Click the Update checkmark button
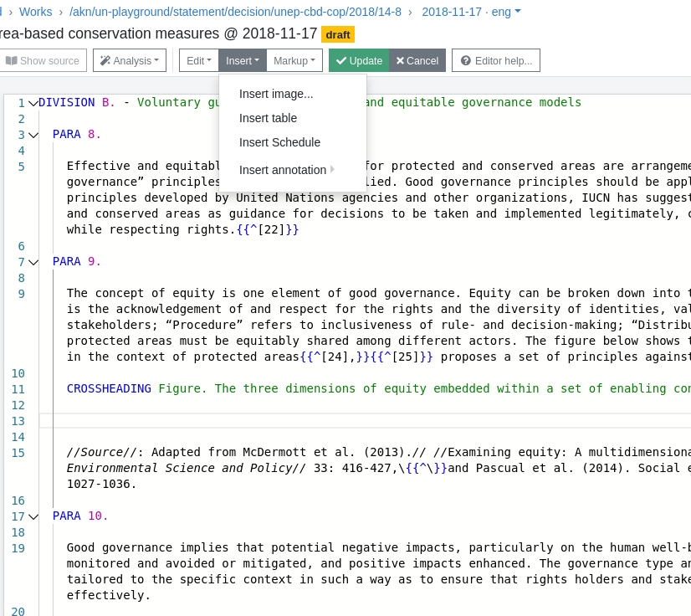This screenshot has height=616, width=691. 358,61
